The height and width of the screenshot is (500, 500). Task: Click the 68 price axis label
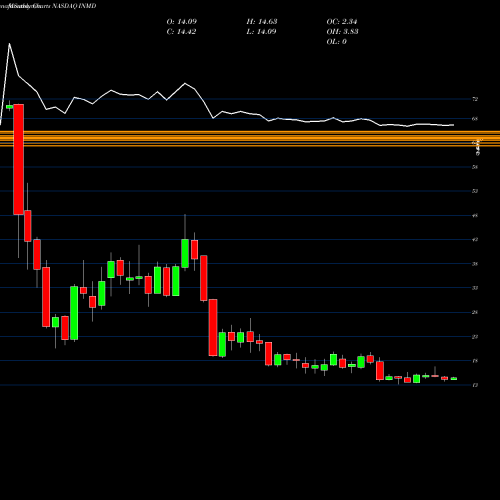pos(475,119)
